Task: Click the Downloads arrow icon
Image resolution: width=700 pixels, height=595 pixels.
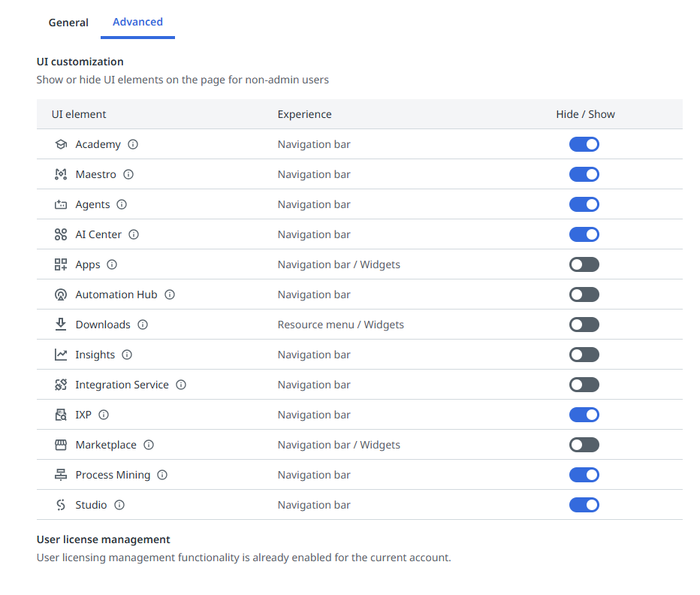Action: coord(61,325)
